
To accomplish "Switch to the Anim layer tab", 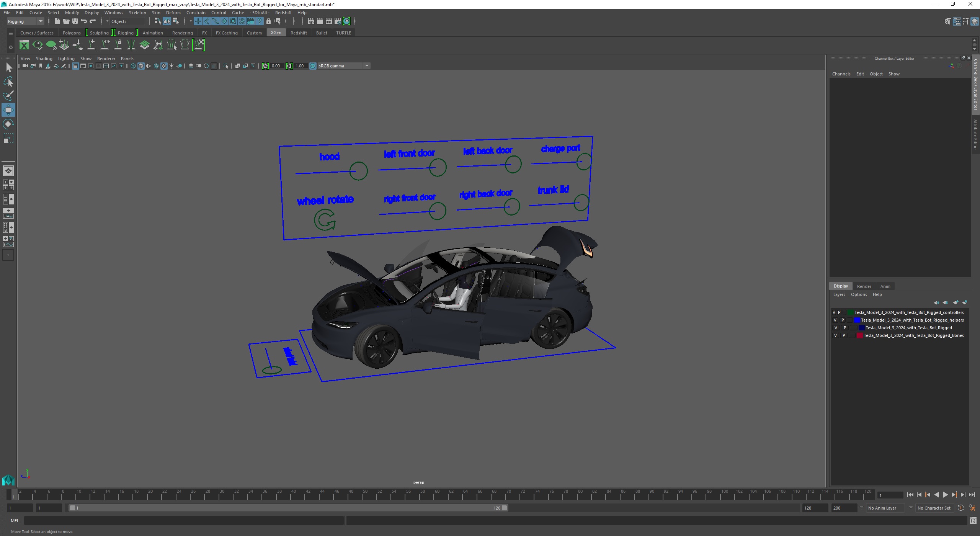I will 885,286.
